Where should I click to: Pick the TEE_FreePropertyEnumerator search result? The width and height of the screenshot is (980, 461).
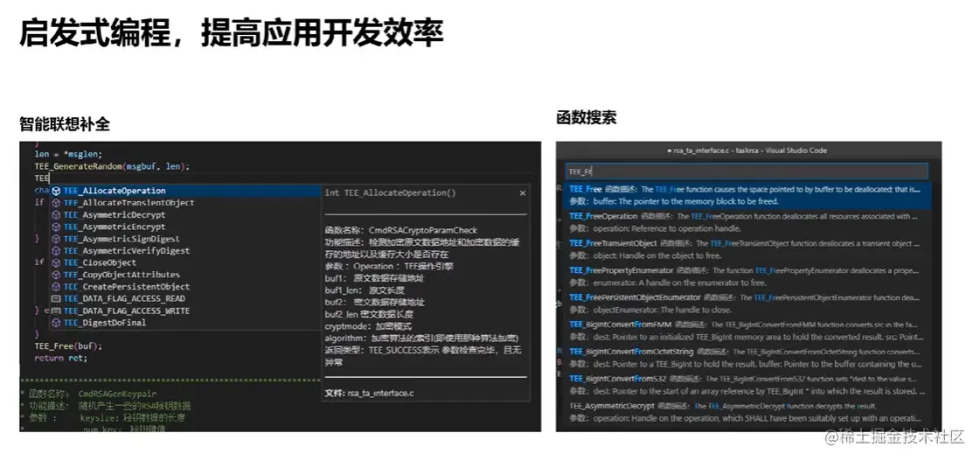(748, 276)
